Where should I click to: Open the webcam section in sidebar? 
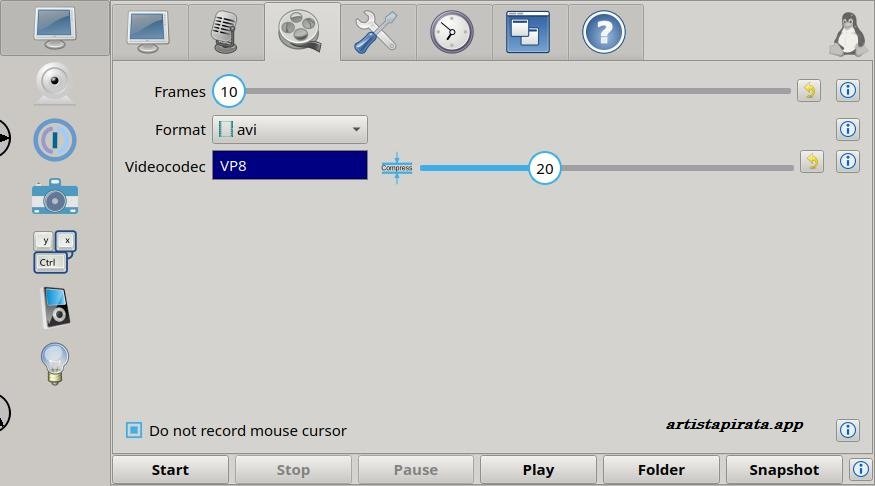pyautogui.click(x=54, y=84)
